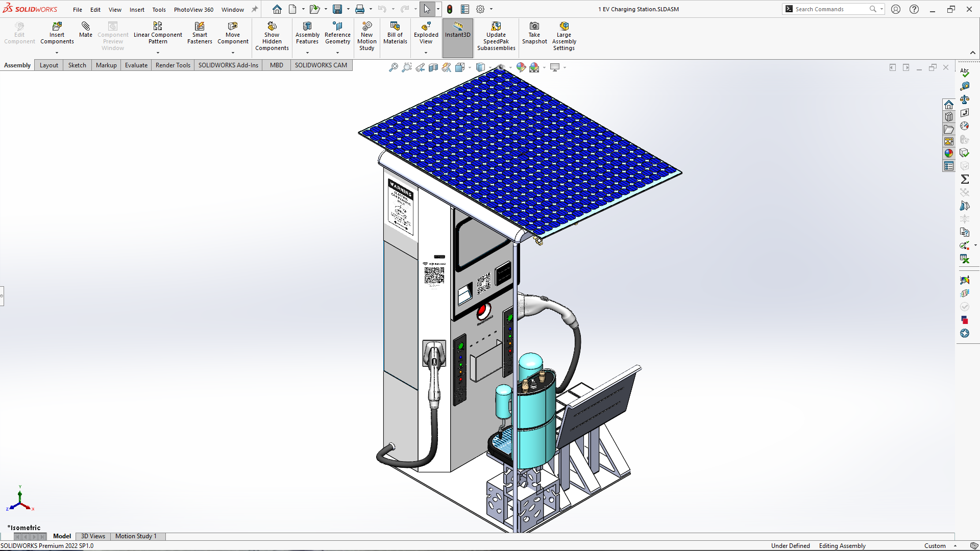Screen dimensions: 980x551
Task: Click Edit Appearance color ball icon
Action: click(x=521, y=67)
